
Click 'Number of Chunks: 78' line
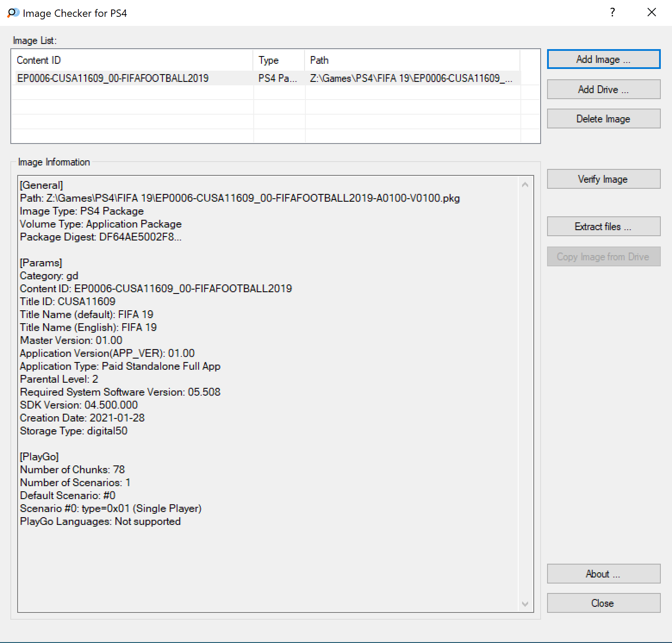[x=72, y=470]
